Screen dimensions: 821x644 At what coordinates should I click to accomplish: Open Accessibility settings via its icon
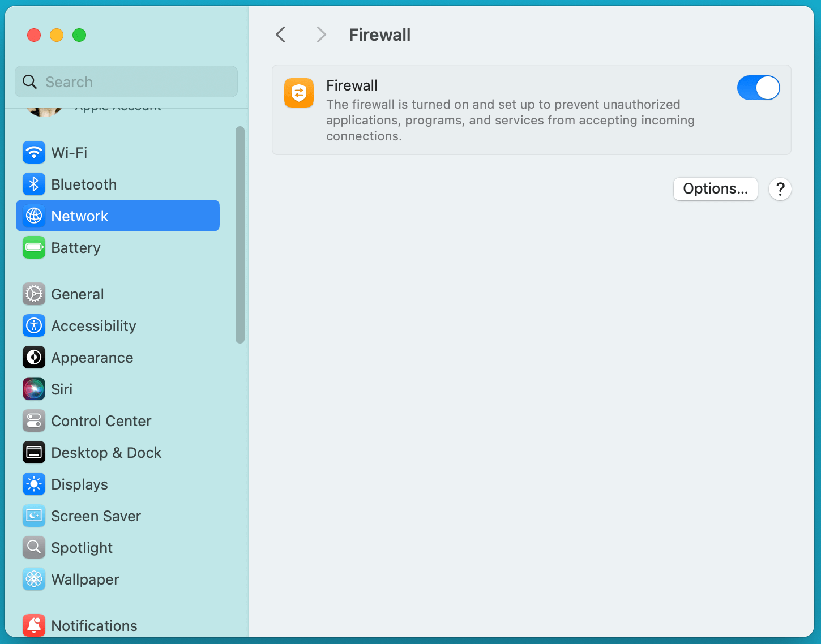(x=34, y=325)
